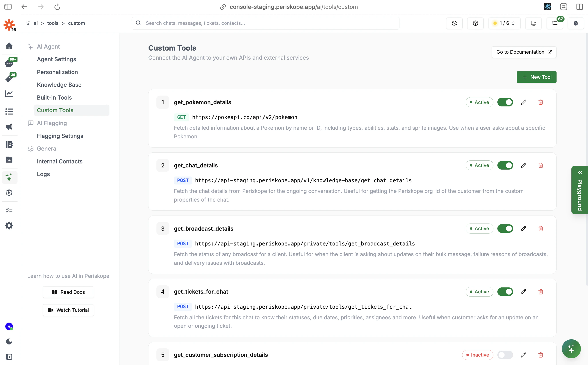Open Flagging Settings in sidebar

coord(60,136)
